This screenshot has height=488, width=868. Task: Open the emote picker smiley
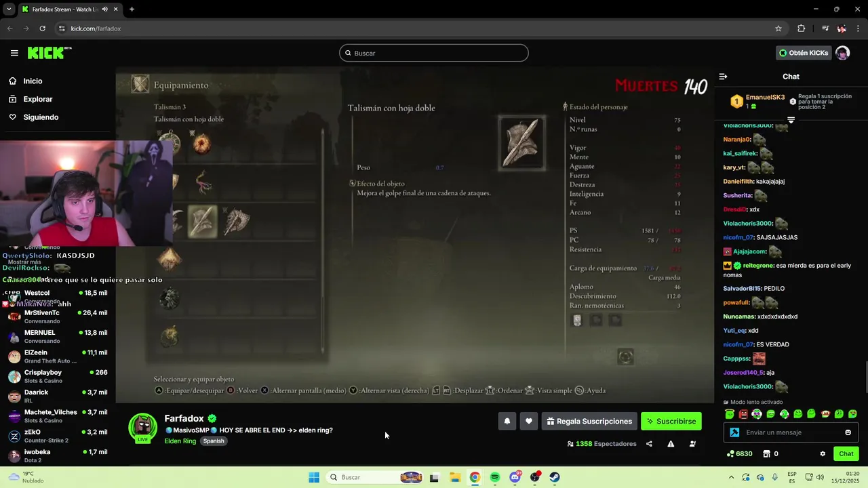click(848, 432)
